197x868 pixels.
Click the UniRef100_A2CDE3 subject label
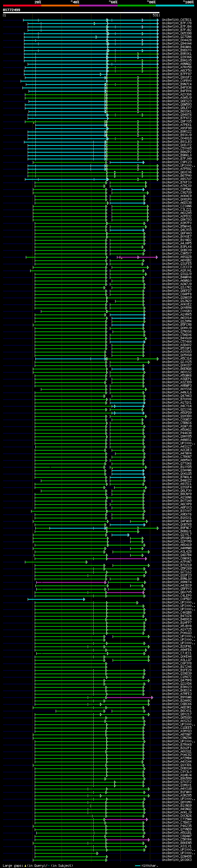click(x=177, y=450)
